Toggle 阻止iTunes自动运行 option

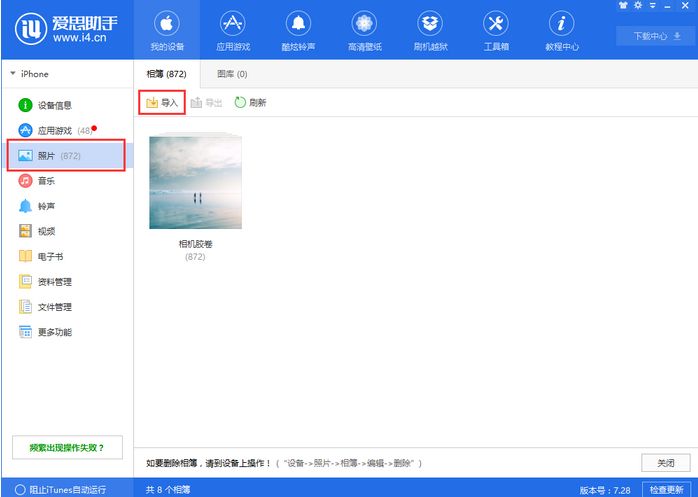[x=61, y=490]
